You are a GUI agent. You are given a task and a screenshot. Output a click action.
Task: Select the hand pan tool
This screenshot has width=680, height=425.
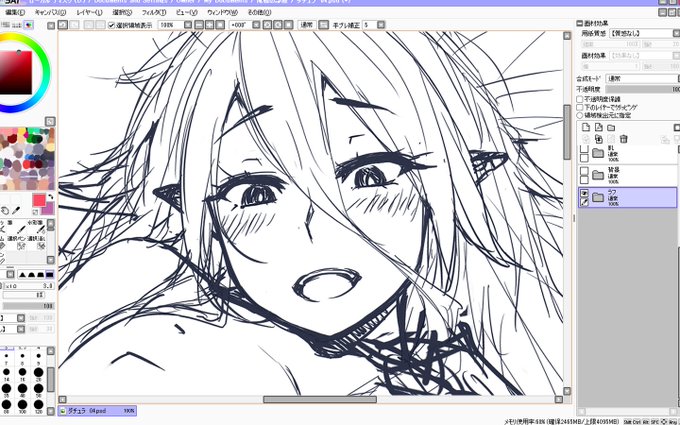5,211
